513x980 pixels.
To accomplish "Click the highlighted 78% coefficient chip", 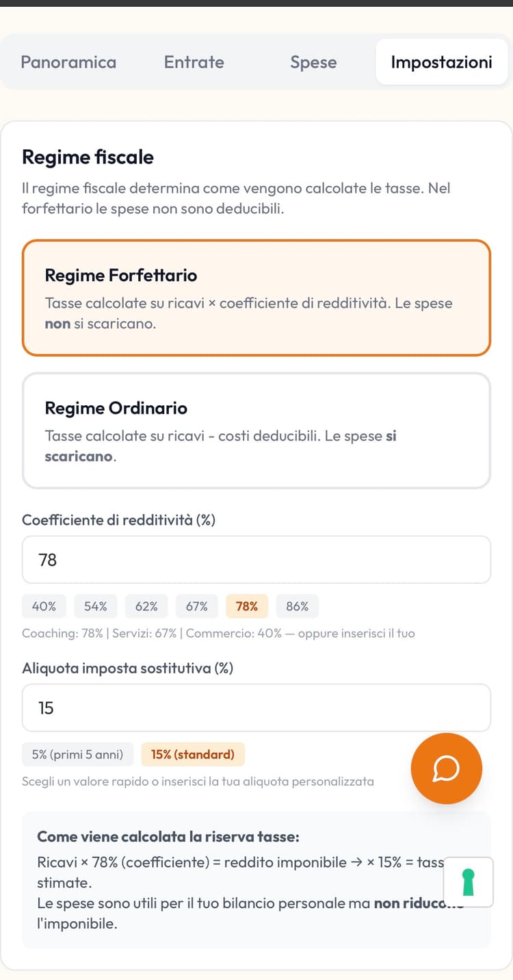I will tap(246, 606).
